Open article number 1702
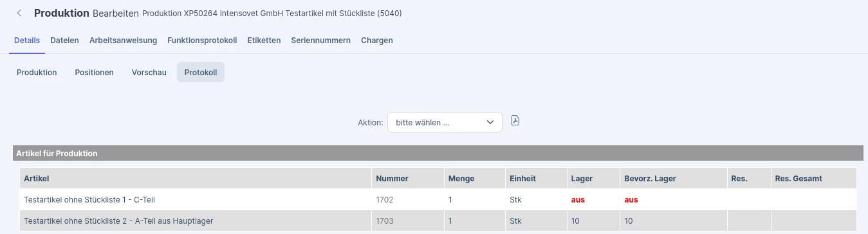 pyautogui.click(x=385, y=199)
